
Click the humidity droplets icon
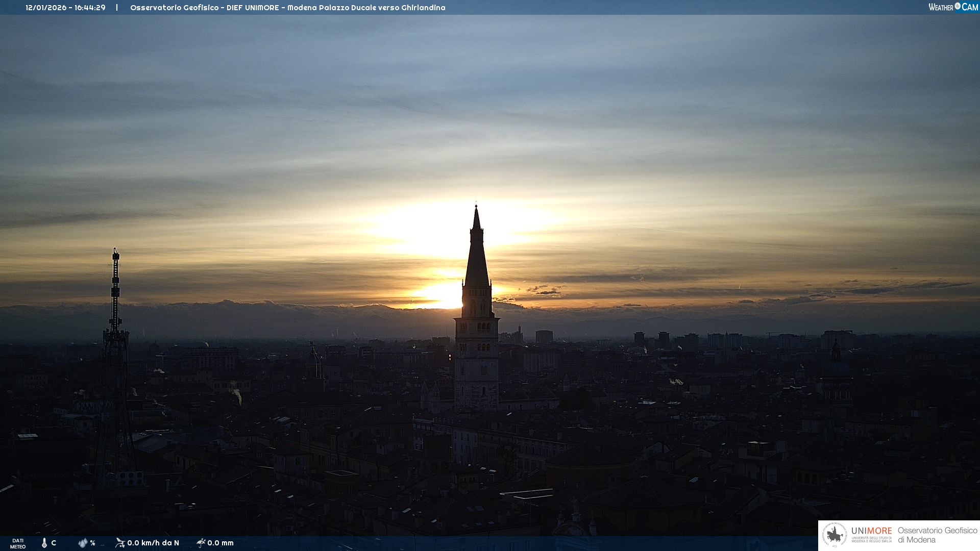click(x=83, y=543)
